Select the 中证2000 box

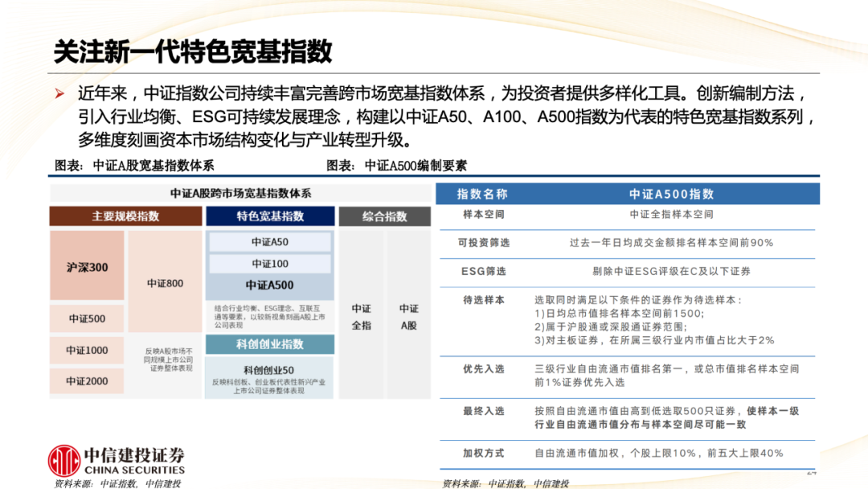coord(87,381)
